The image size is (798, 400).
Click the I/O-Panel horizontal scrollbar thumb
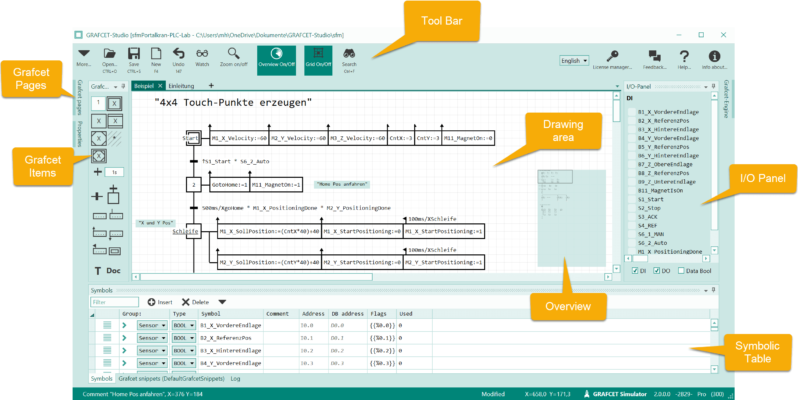click(x=640, y=259)
